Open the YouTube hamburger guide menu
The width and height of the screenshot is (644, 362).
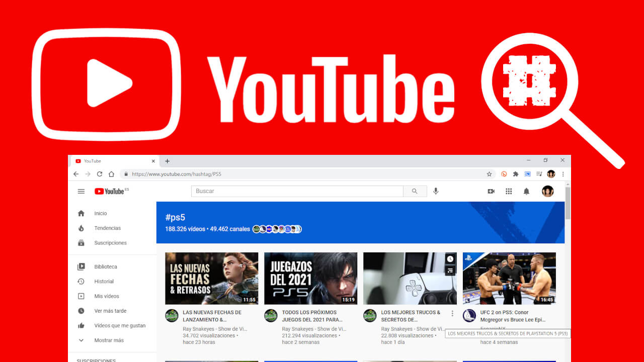coord(81,191)
